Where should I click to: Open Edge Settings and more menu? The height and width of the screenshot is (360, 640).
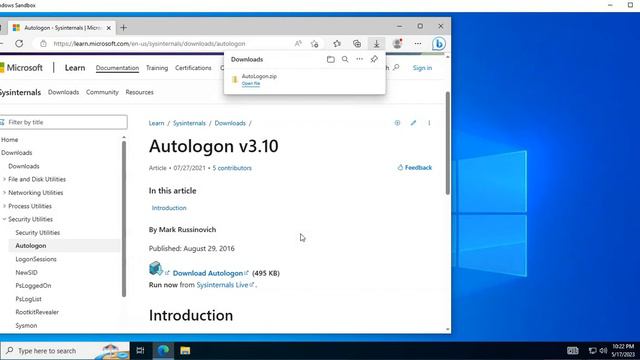tap(418, 44)
